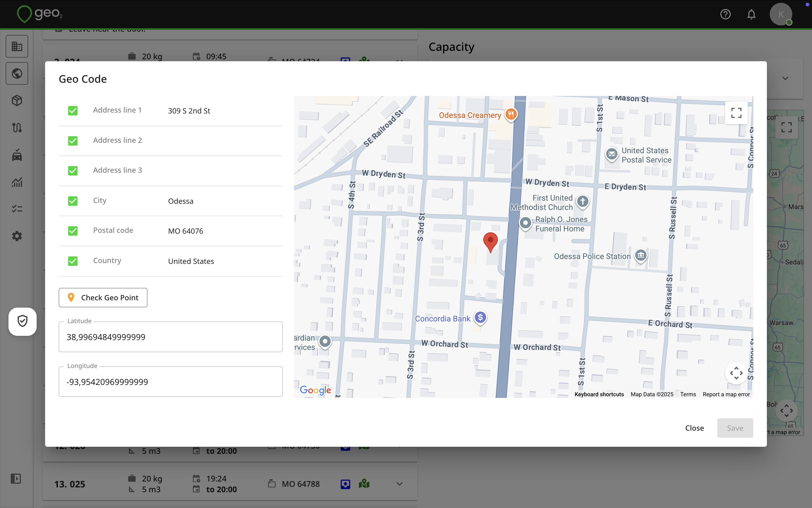This screenshot has width=812, height=508.
Task: Click the Longitude input field
Action: tap(171, 382)
